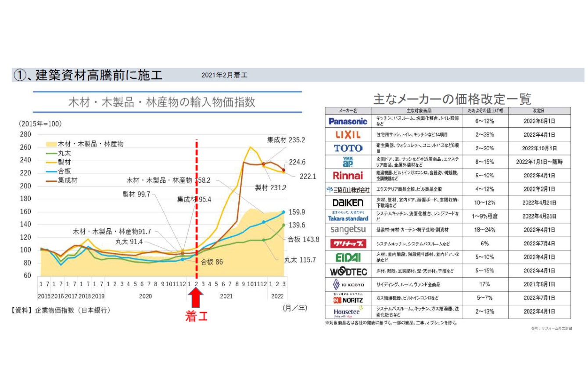The image size is (588, 389).
Task: Click table title 主なメーカーの価格改定一覧
Action: pos(452,98)
